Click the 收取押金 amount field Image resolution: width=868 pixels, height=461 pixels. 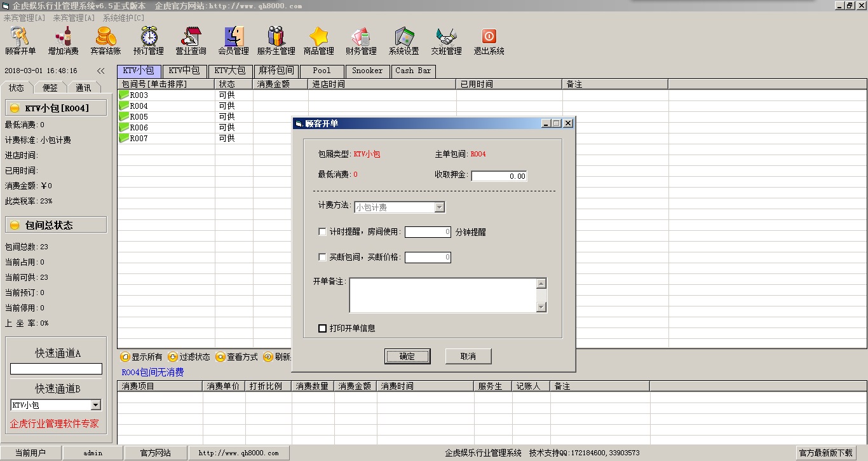[x=499, y=176]
